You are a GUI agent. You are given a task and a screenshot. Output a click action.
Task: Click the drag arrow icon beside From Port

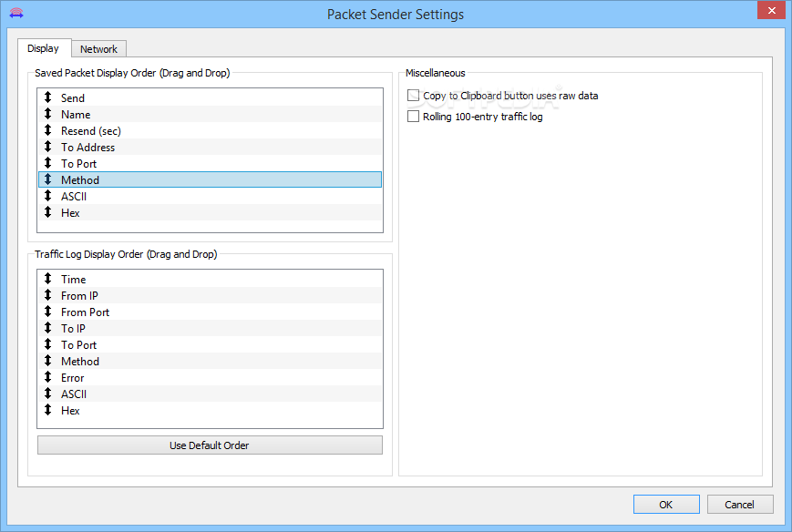[x=47, y=311]
